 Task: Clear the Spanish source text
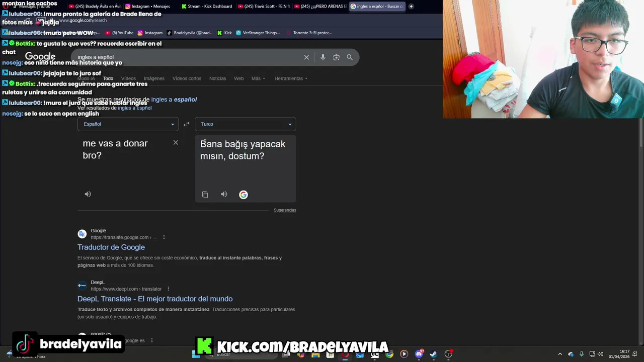point(176,143)
